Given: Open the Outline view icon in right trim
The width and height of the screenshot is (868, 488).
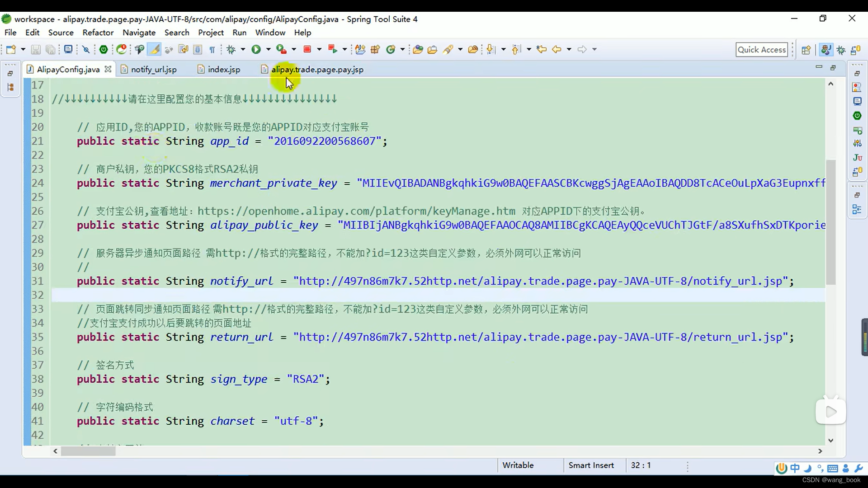Looking at the screenshot, I should pos(857,209).
